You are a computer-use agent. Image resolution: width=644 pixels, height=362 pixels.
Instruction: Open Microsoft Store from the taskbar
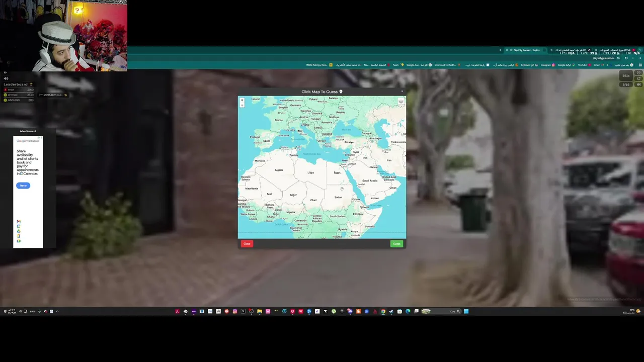pos(399,311)
